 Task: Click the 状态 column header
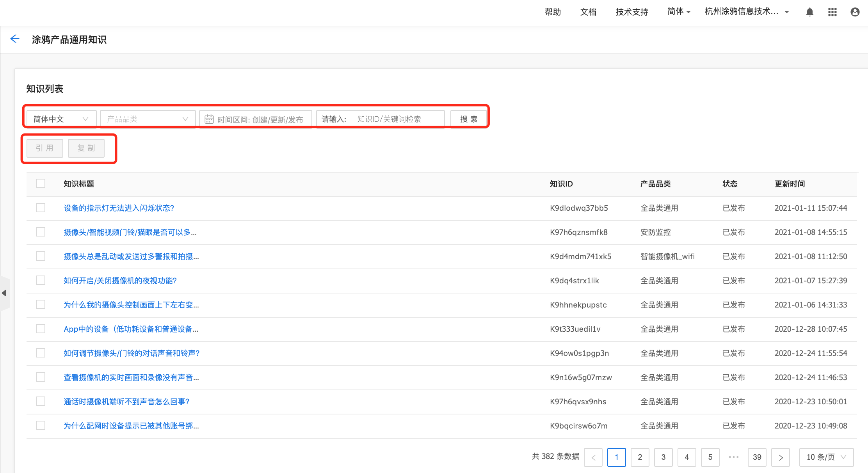tap(730, 184)
